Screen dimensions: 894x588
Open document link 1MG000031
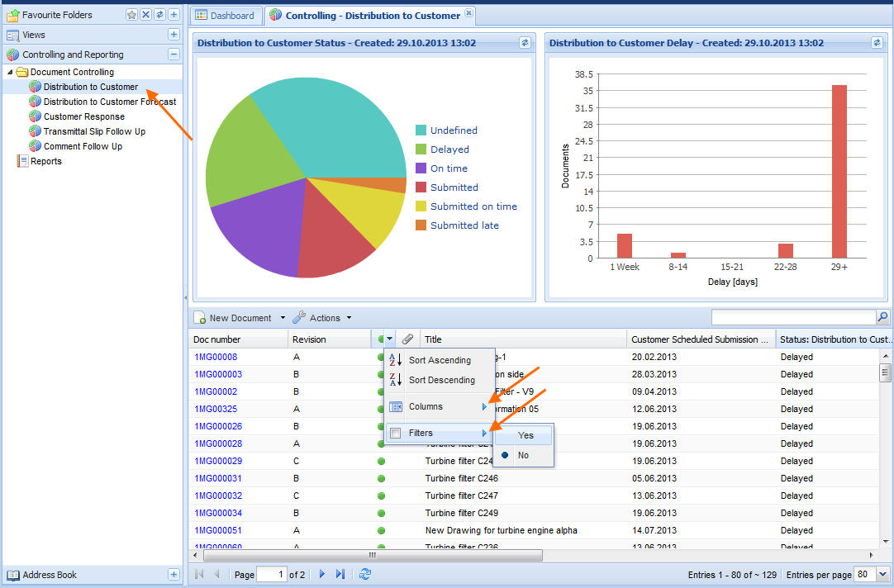(218, 478)
